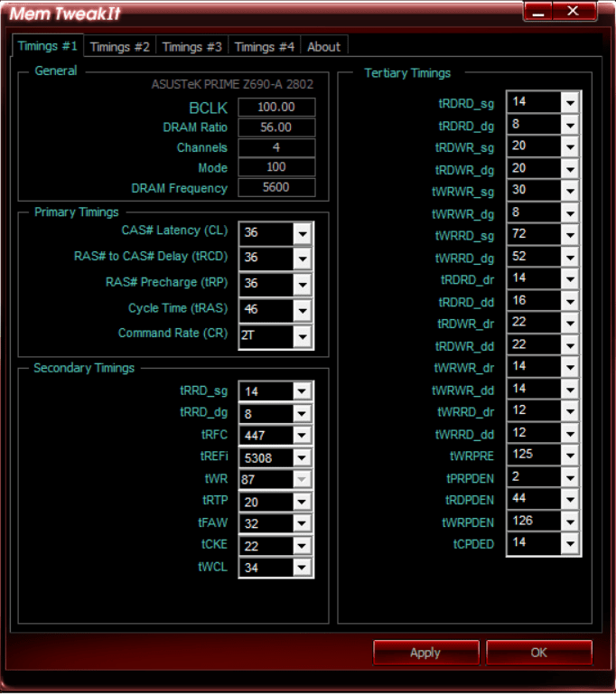Screen dimensions: 616x696
Task: Expand the tWRRD_dg dropdown
Action: 570,258
